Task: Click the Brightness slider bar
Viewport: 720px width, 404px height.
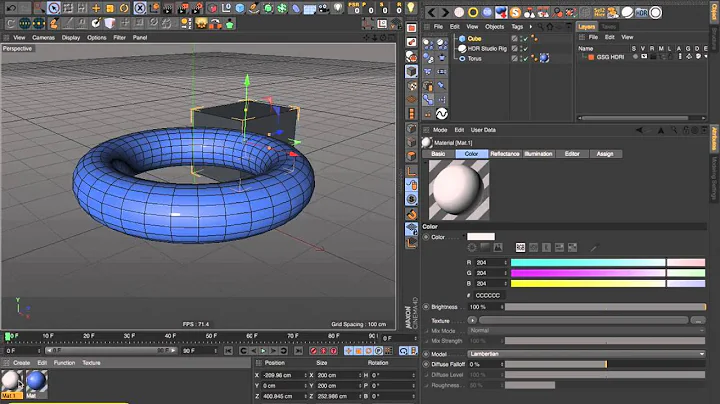Action: [x=605, y=307]
